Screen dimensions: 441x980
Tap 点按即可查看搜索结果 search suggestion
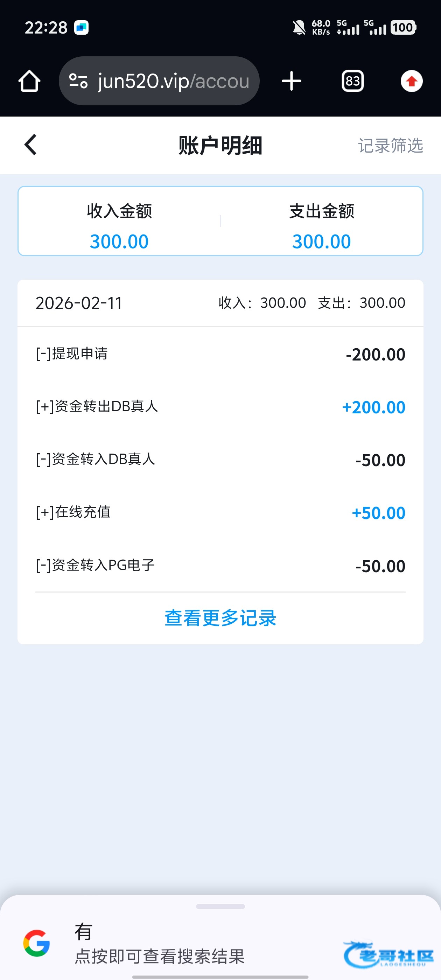pos(160,955)
